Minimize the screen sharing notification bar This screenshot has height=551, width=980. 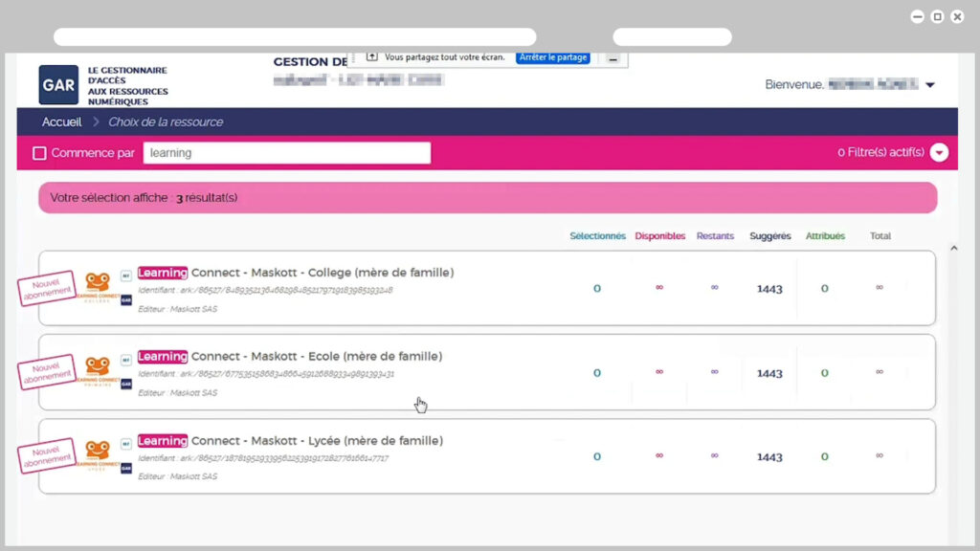click(613, 58)
